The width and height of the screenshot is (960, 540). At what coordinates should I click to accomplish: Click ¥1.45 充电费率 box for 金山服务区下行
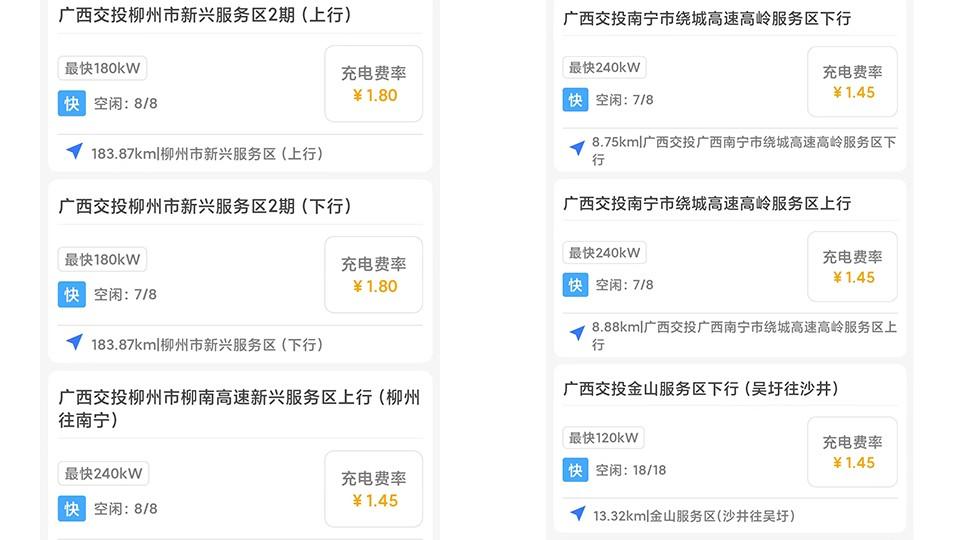click(x=852, y=452)
